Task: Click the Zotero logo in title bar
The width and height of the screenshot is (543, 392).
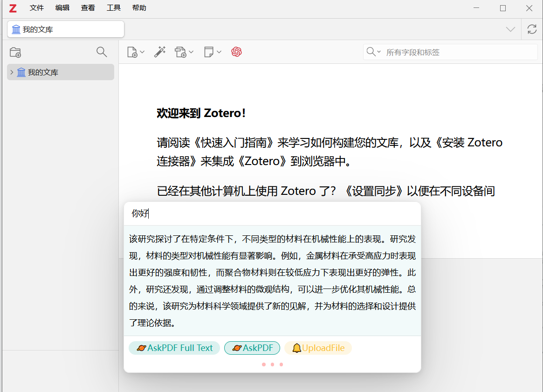Action: point(13,8)
